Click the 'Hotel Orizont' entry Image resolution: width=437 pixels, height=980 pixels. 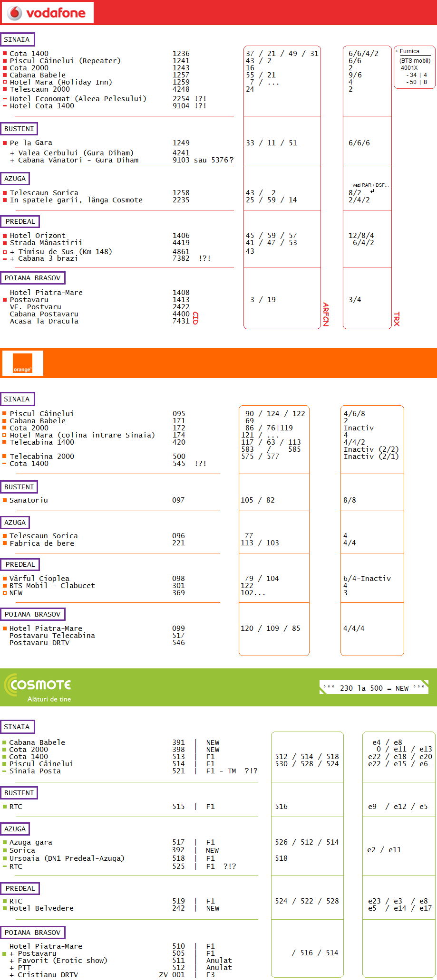click(38, 236)
